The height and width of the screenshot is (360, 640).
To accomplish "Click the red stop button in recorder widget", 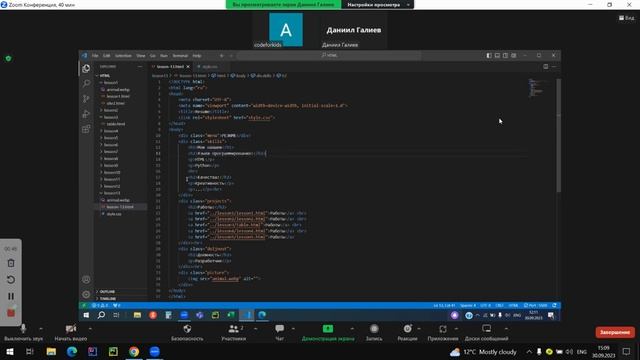I will tap(11, 313).
